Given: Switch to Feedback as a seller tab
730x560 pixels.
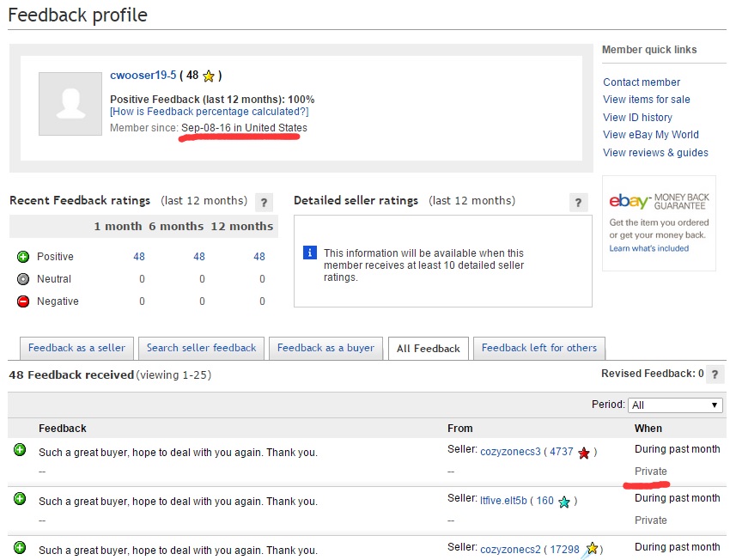Looking at the screenshot, I should click(x=76, y=348).
